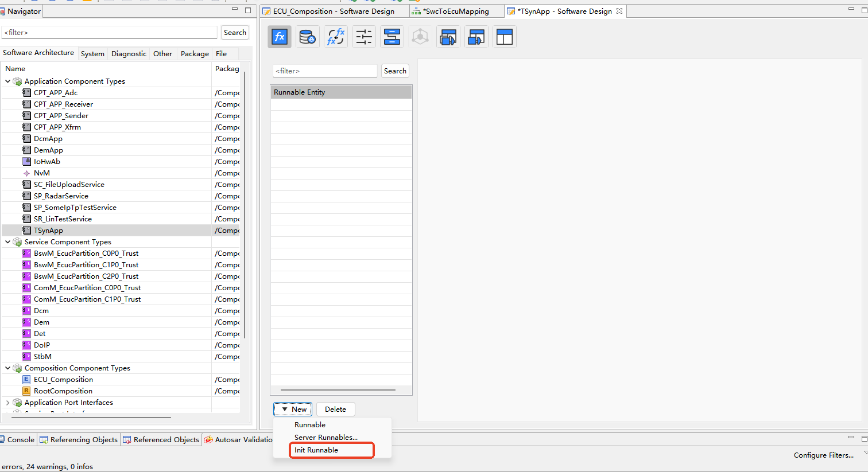Collapse Application Component Types tree node
The height and width of the screenshot is (472, 868).
point(7,81)
